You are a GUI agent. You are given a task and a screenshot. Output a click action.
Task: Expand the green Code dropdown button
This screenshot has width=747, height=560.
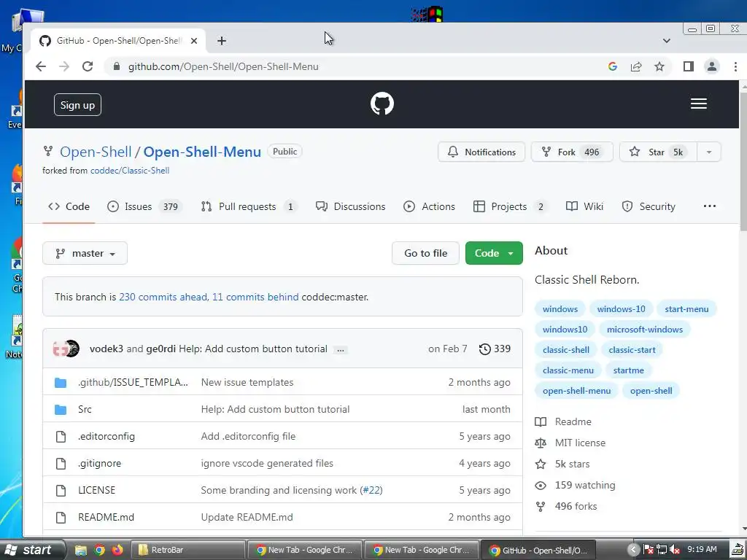494,253
